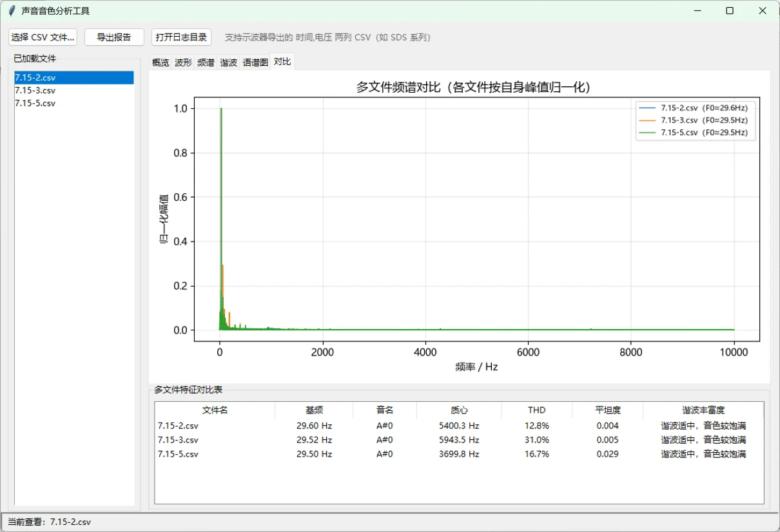Switch to the 波形 tab

(x=183, y=62)
